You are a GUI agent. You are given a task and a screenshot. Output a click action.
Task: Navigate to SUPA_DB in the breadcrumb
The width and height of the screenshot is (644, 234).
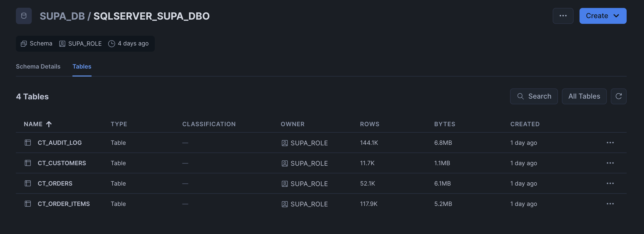[62, 16]
